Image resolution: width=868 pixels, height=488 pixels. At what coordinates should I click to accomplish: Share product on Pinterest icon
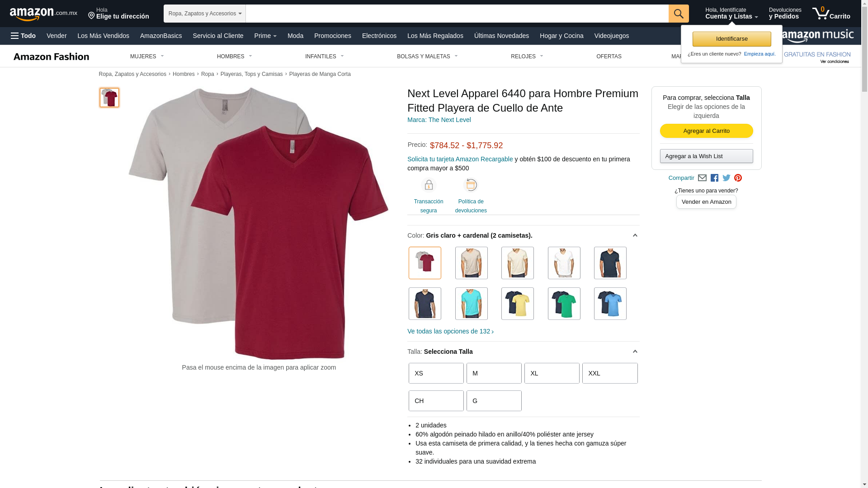click(x=738, y=178)
